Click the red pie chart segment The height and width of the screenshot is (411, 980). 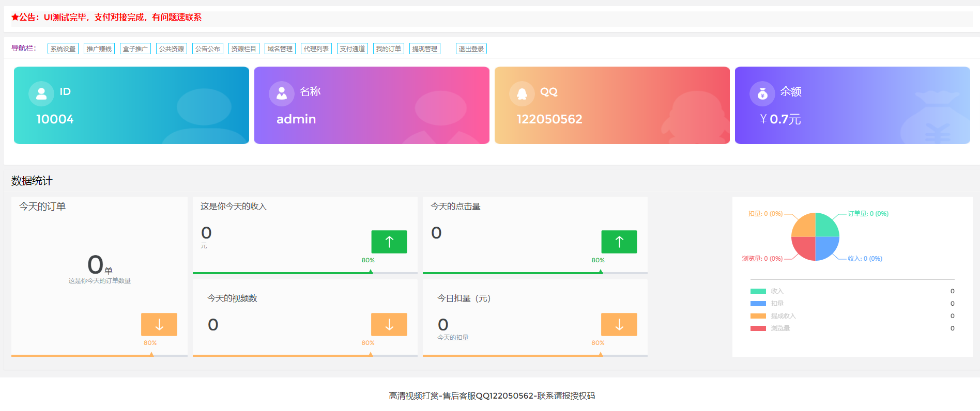[805, 247]
